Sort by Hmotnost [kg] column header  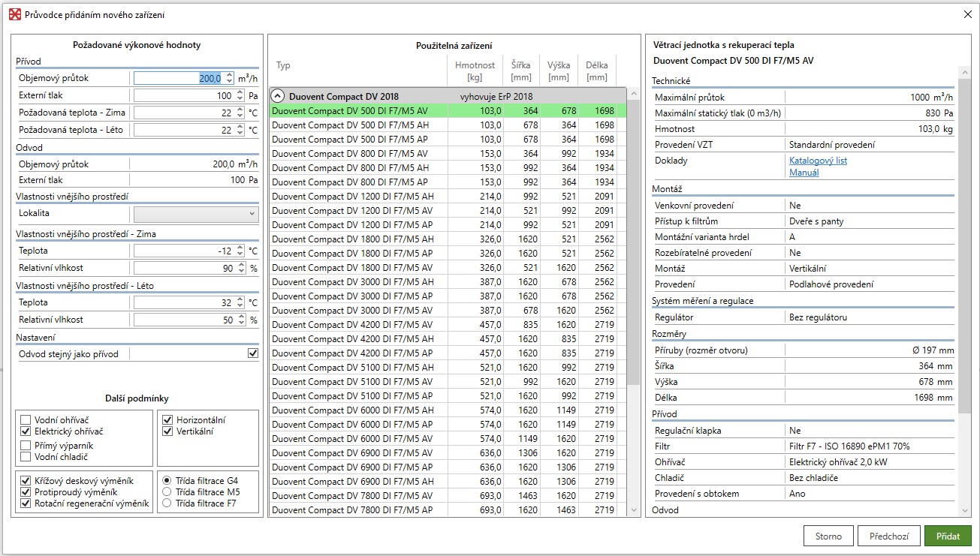click(x=475, y=71)
